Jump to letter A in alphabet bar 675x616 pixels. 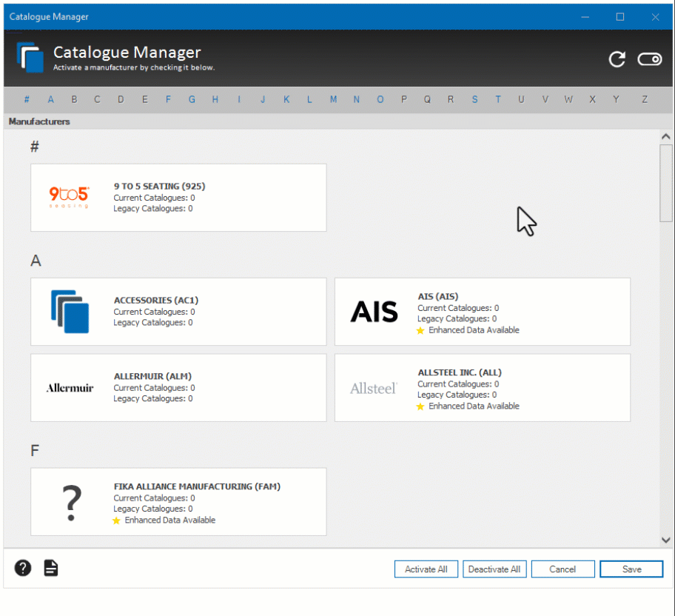click(51, 99)
